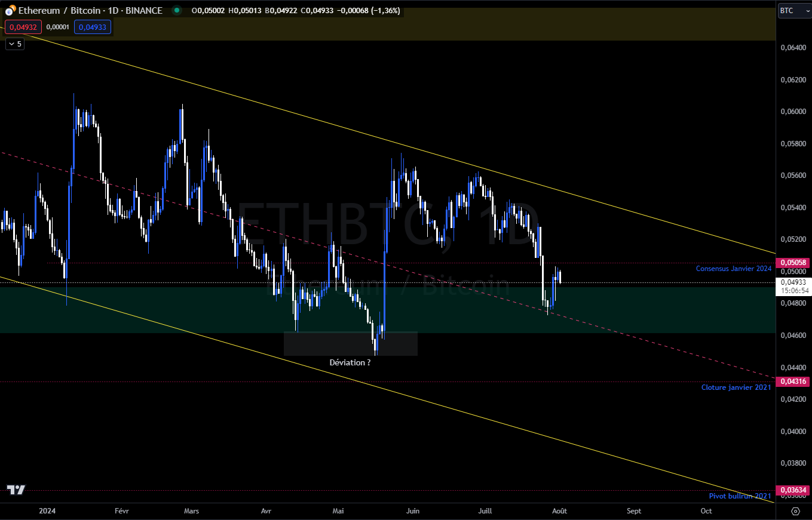This screenshot has height=520, width=812.
Task: Select the "Cloture janvier 2021" line label
Action: (736, 387)
